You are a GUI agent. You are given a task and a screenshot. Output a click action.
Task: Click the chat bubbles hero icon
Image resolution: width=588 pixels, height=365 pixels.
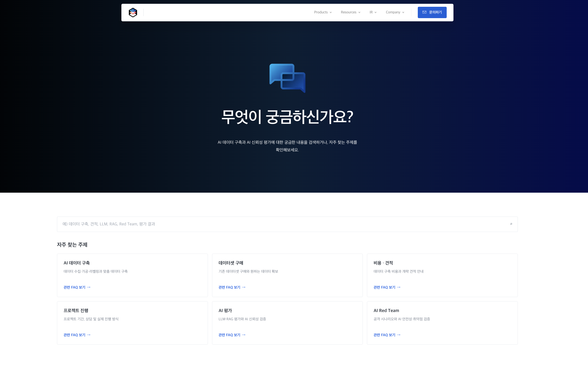[x=287, y=78]
